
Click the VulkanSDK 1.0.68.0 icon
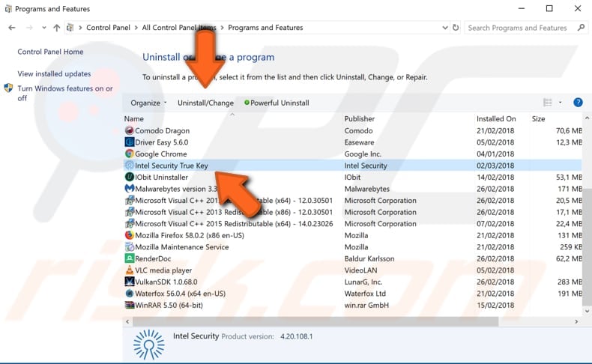click(129, 282)
